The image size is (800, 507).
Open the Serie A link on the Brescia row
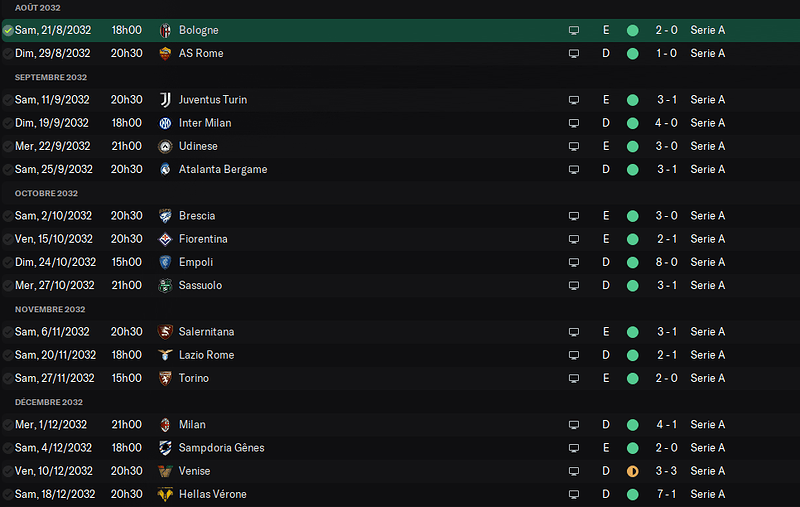click(x=708, y=216)
